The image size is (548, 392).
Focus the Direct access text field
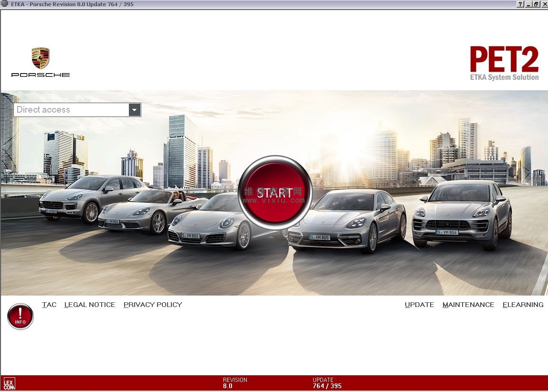[x=71, y=110]
